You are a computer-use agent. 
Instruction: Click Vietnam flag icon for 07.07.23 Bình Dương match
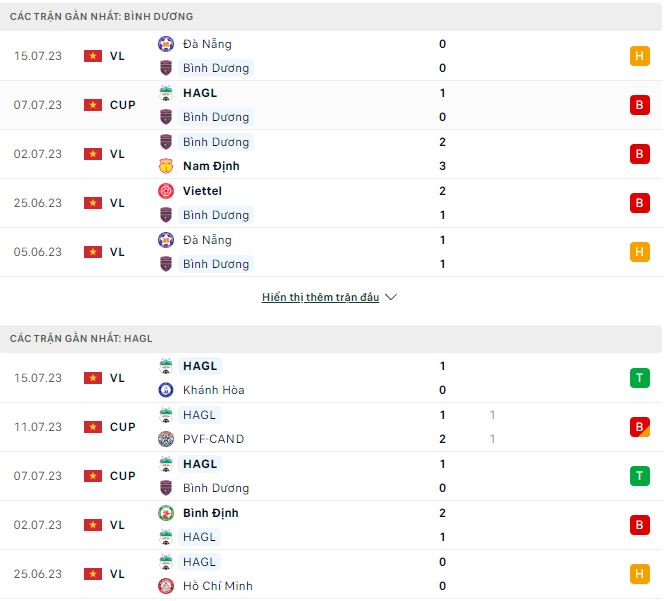pyautogui.click(x=93, y=105)
